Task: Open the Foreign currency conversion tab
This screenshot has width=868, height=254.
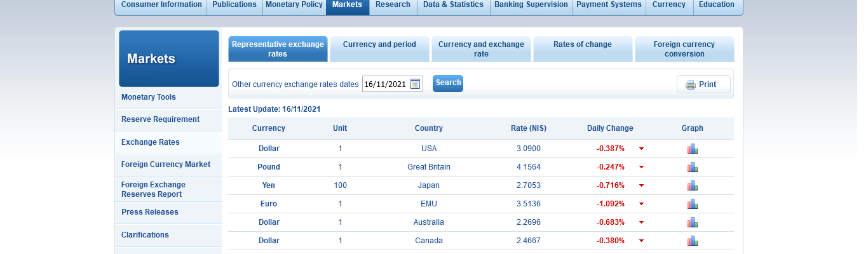Action: [x=684, y=49]
